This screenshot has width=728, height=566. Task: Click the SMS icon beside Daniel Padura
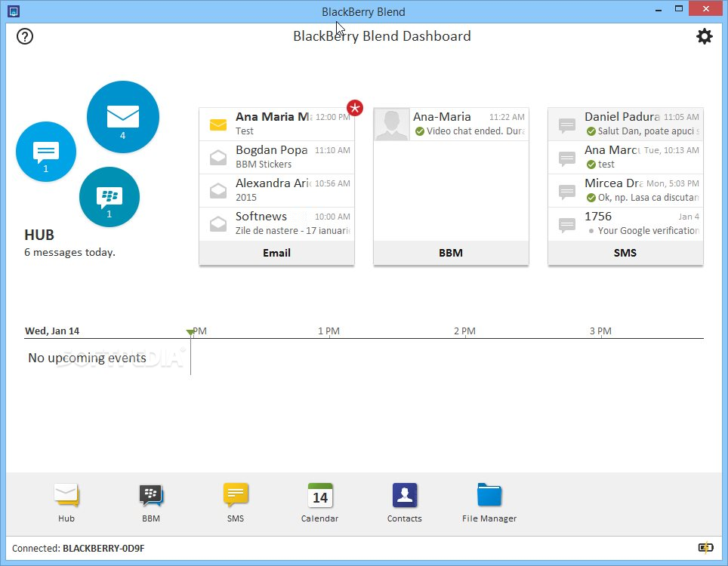point(567,125)
